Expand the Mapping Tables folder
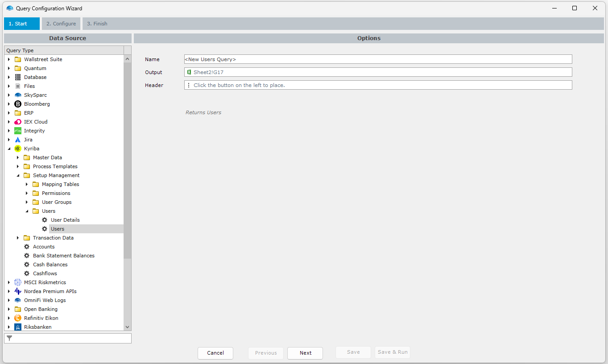The width and height of the screenshot is (608, 364). 27,184
